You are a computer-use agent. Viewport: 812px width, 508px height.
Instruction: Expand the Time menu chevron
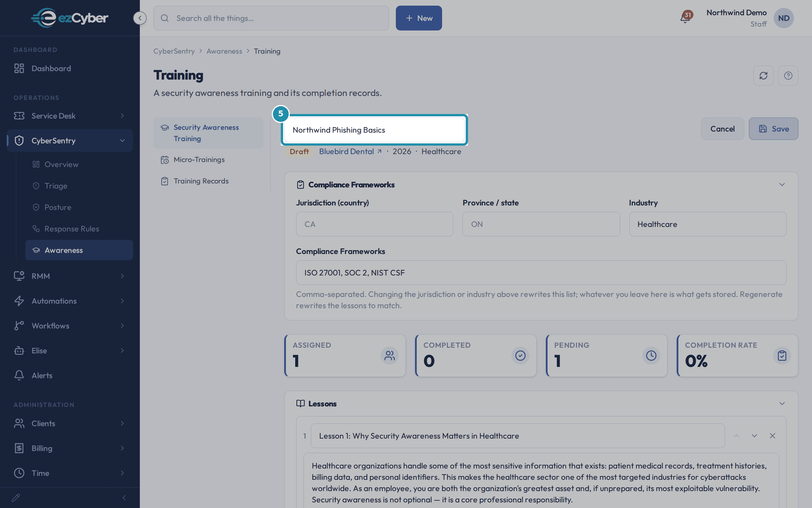click(x=122, y=473)
